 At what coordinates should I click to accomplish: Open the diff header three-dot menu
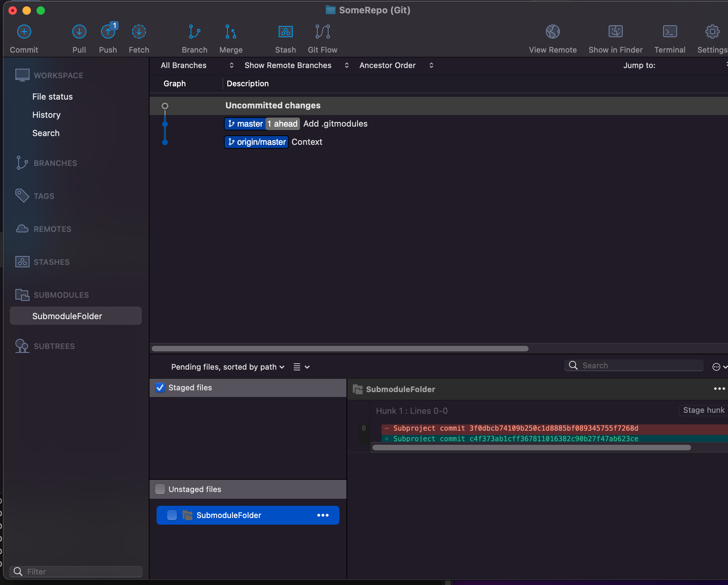click(719, 389)
